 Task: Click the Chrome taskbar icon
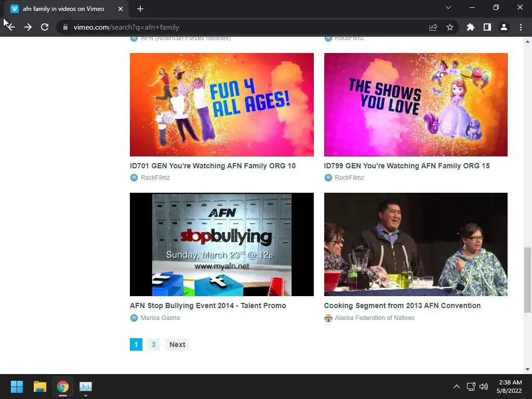pyautogui.click(x=63, y=387)
